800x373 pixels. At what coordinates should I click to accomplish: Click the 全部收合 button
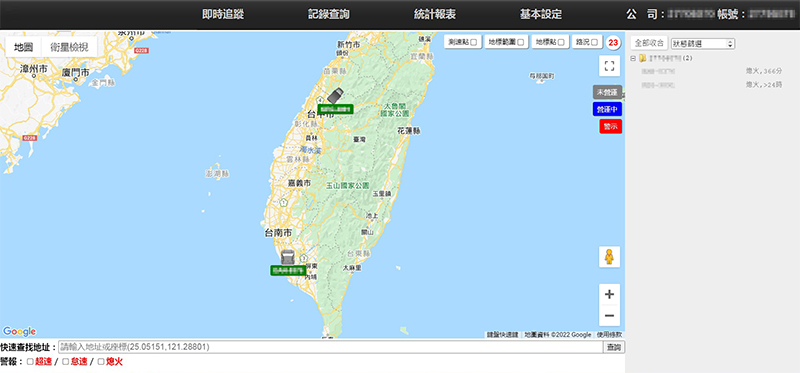pyautogui.click(x=649, y=43)
